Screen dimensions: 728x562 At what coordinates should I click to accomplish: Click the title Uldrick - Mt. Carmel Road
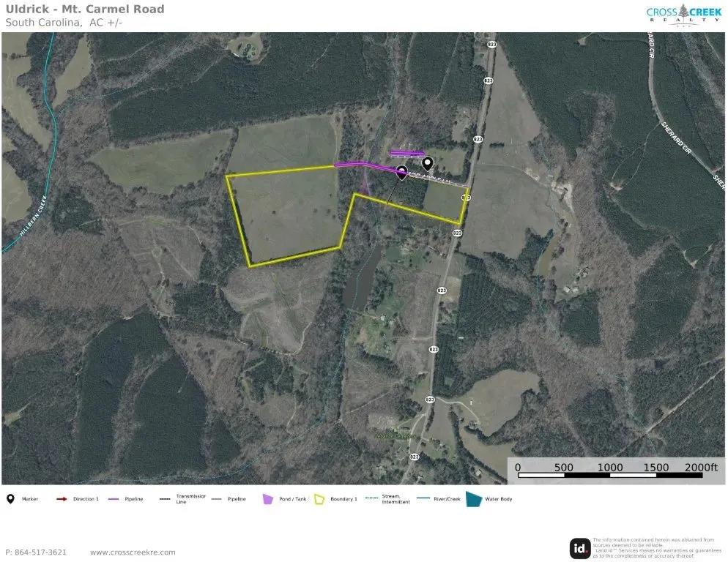(x=85, y=10)
